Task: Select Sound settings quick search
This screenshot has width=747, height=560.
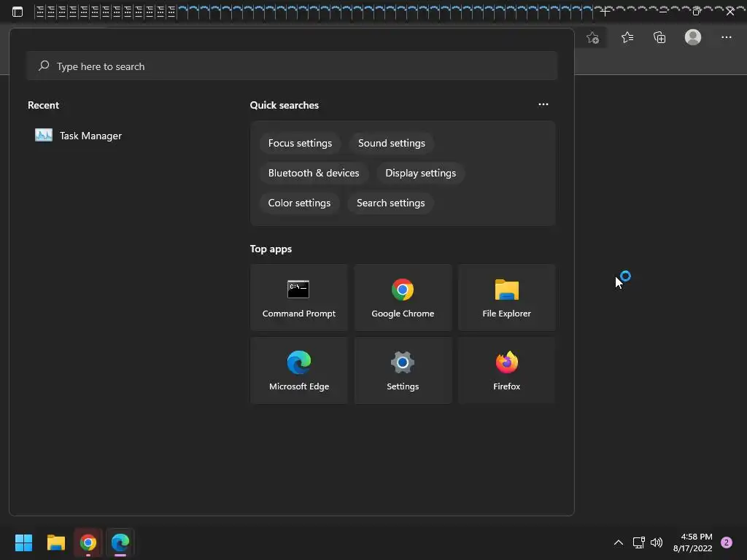Action: 392,144
